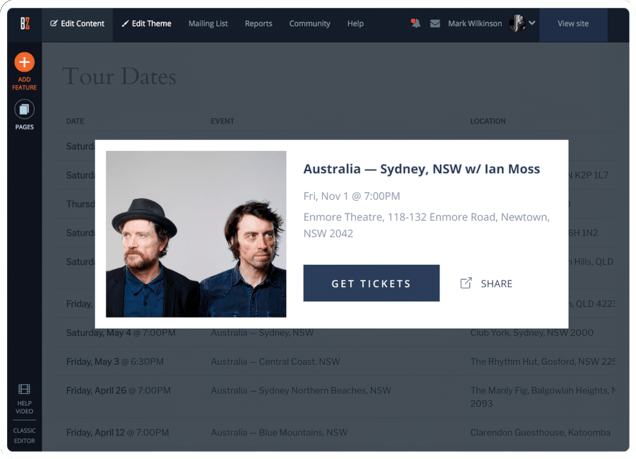Switch to the Edit Theme tab
This screenshot has width=636, height=459.
[146, 23]
